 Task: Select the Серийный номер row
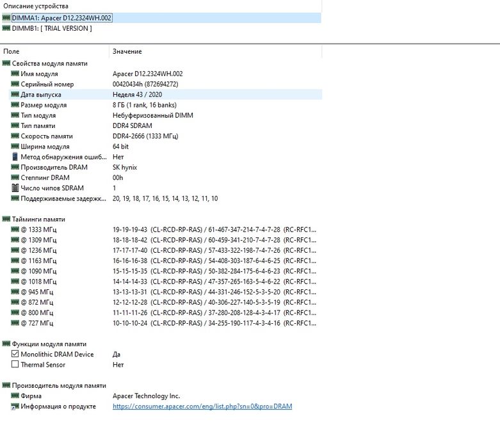(x=165, y=84)
